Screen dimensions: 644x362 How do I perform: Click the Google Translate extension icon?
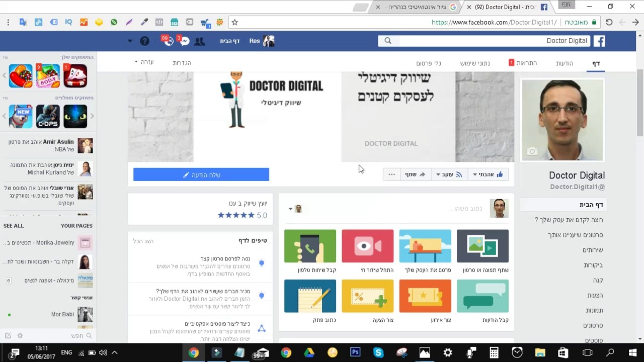pos(23,22)
